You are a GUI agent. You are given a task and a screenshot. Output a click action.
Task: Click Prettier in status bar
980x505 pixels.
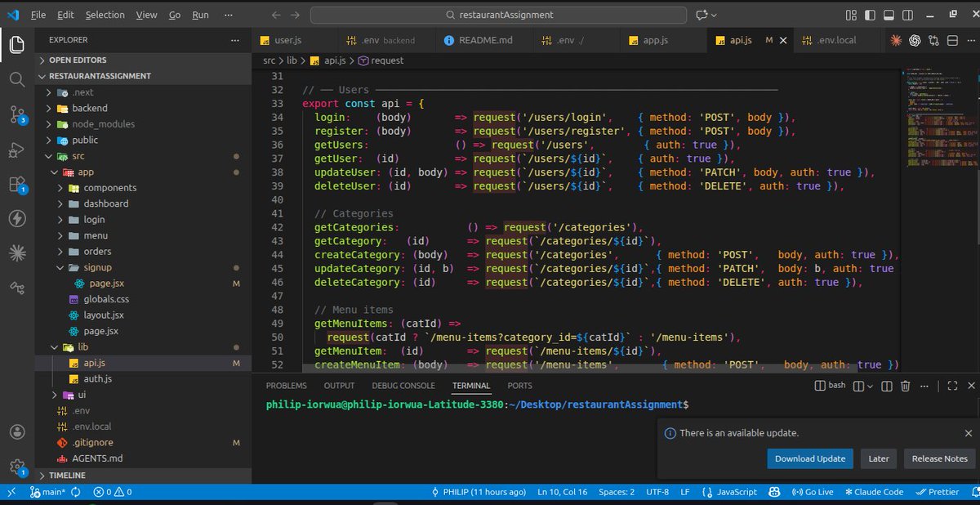(x=938, y=492)
